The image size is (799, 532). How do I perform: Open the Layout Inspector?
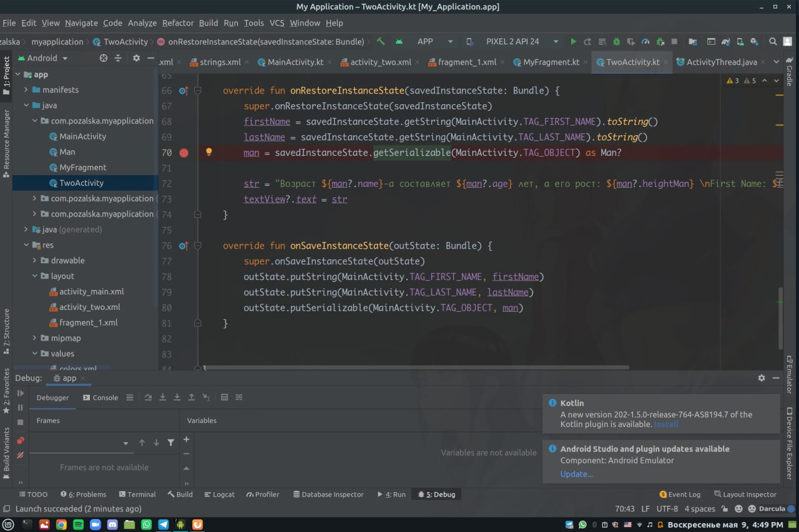pyautogui.click(x=745, y=495)
